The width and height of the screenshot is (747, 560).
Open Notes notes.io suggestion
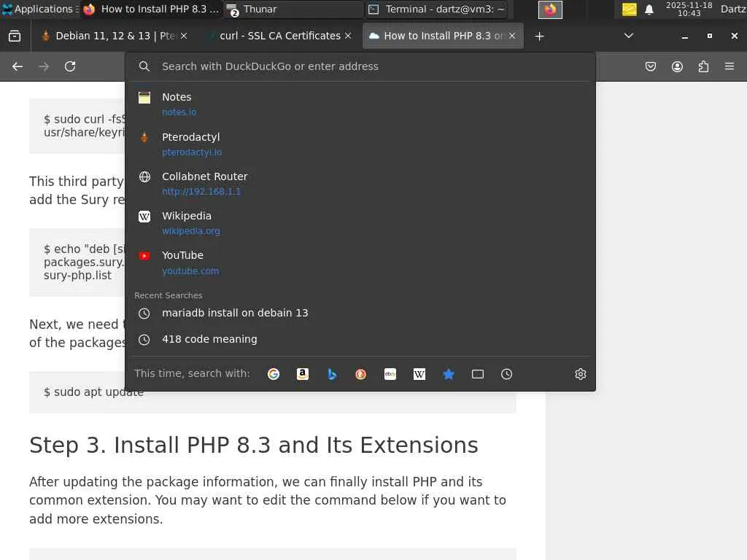click(360, 104)
